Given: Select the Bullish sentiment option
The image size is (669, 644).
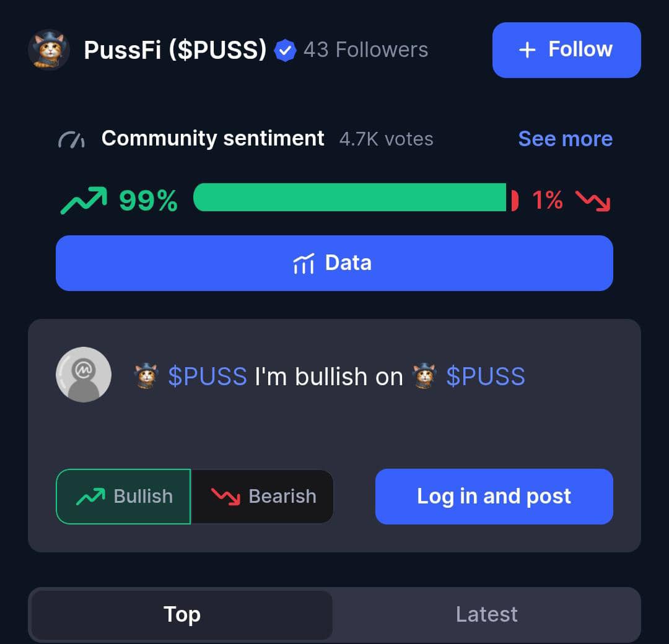Looking at the screenshot, I should click(123, 497).
